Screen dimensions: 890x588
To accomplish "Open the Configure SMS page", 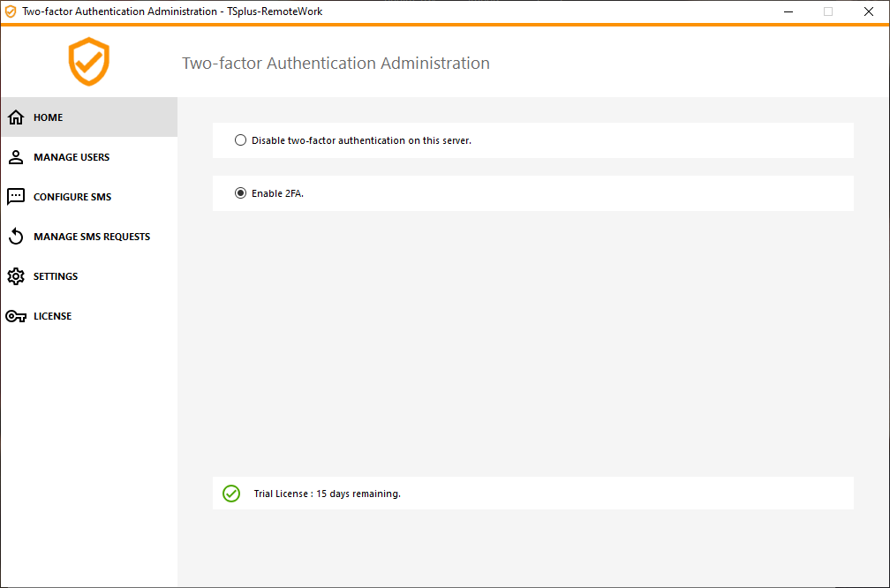I will coord(71,196).
